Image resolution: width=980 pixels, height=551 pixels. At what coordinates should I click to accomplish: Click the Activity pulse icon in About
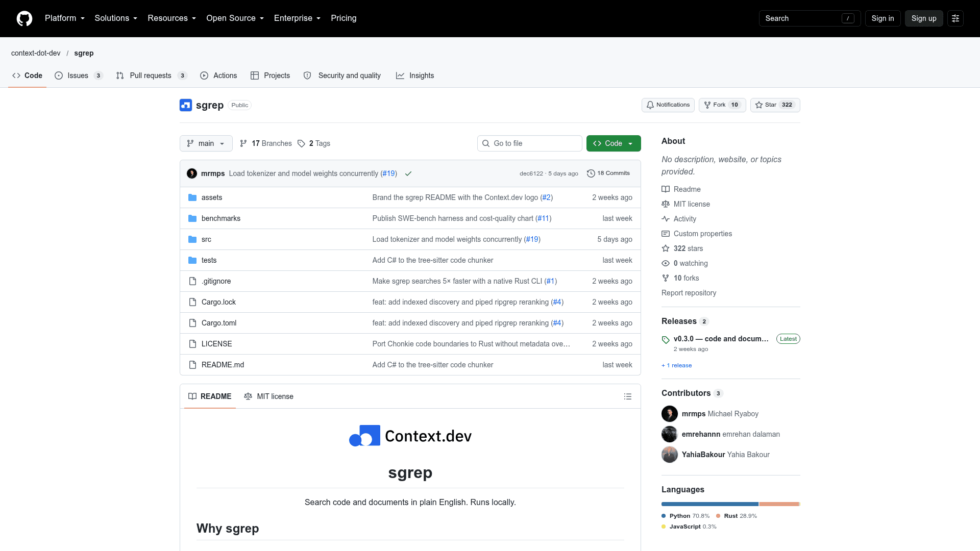click(x=666, y=219)
